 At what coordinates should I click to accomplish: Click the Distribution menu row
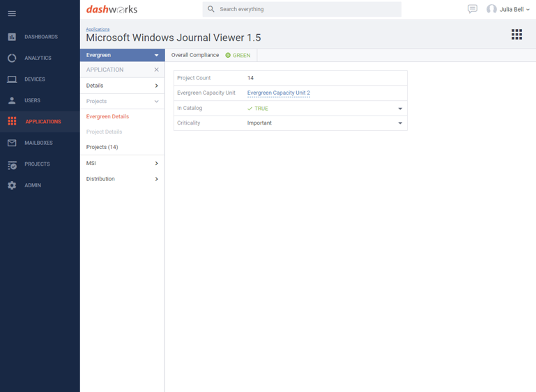pyautogui.click(x=123, y=179)
